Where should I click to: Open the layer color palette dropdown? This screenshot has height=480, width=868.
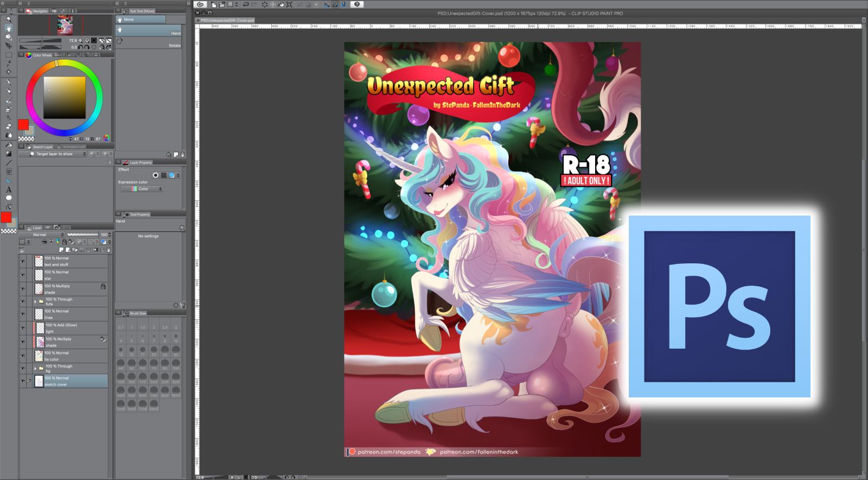25,242
